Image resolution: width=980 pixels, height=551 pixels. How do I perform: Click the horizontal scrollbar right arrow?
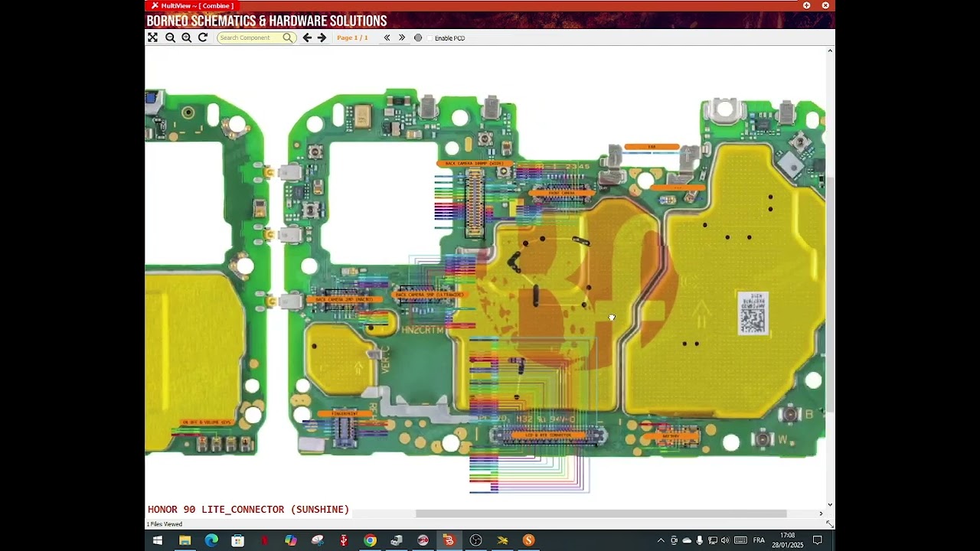point(821,514)
